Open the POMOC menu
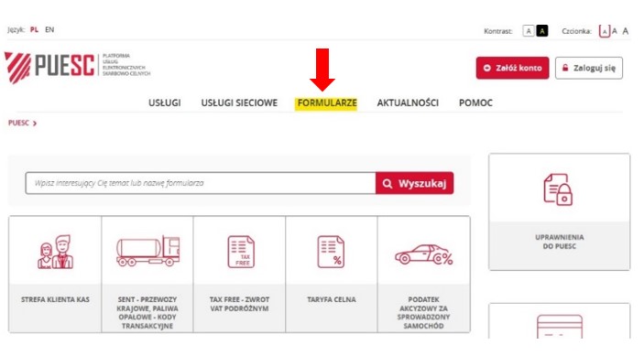The width and height of the screenshot is (644, 356). pos(475,102)
